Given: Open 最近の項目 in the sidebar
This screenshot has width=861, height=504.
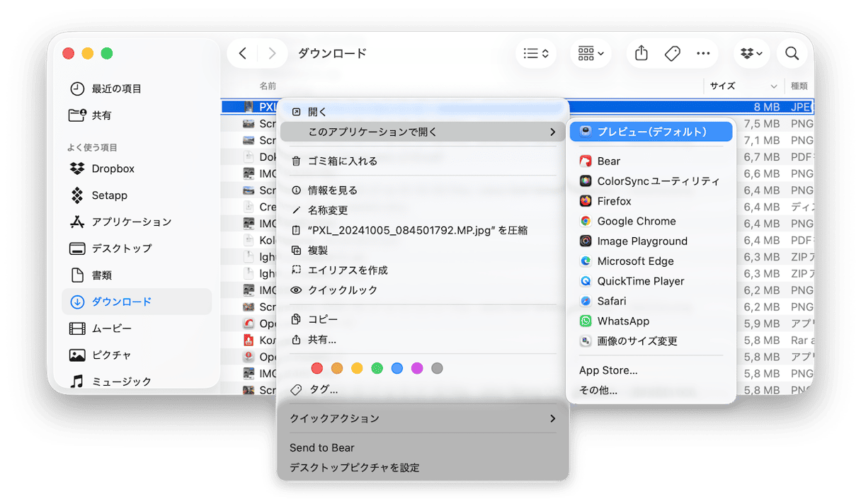Looking at the screenshot, I should (137, 88).
